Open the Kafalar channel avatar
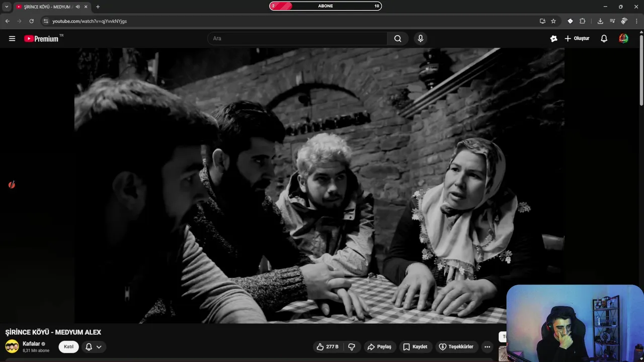The height and width of the screenshot is (362, 644). click(12, 346)
